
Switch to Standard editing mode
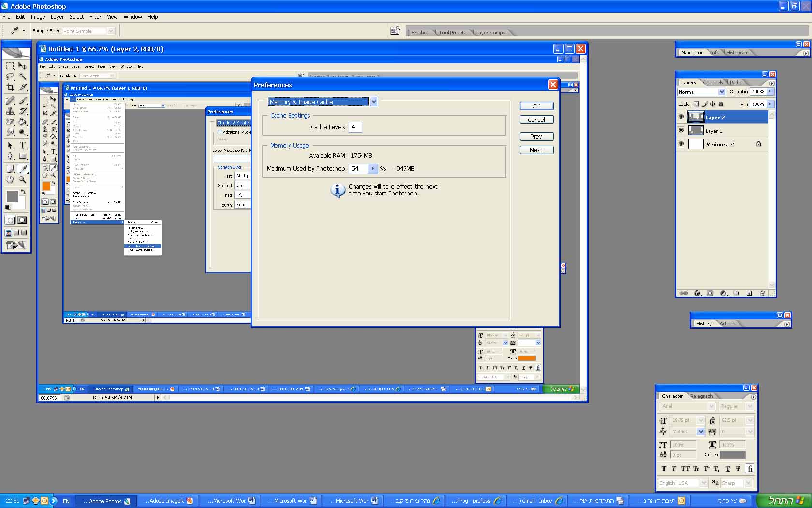10,220
